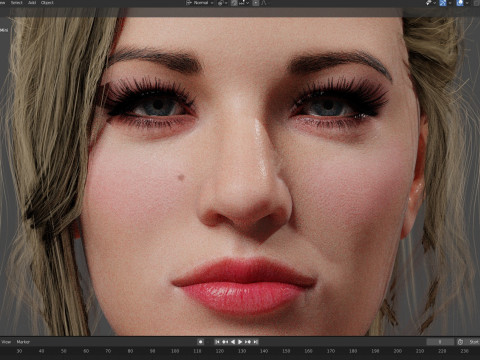The height and width of the screenshot is (360, 480).
Task: Toggle auto keying record button
Action: (x=200, y=342)
